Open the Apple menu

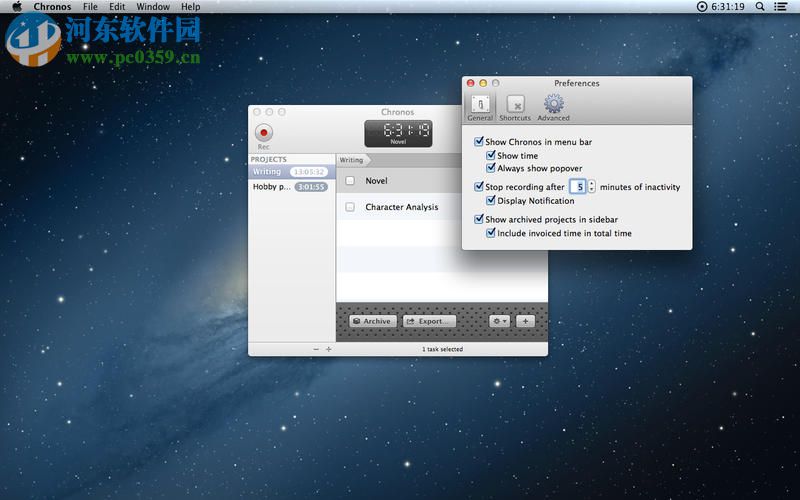17,7
